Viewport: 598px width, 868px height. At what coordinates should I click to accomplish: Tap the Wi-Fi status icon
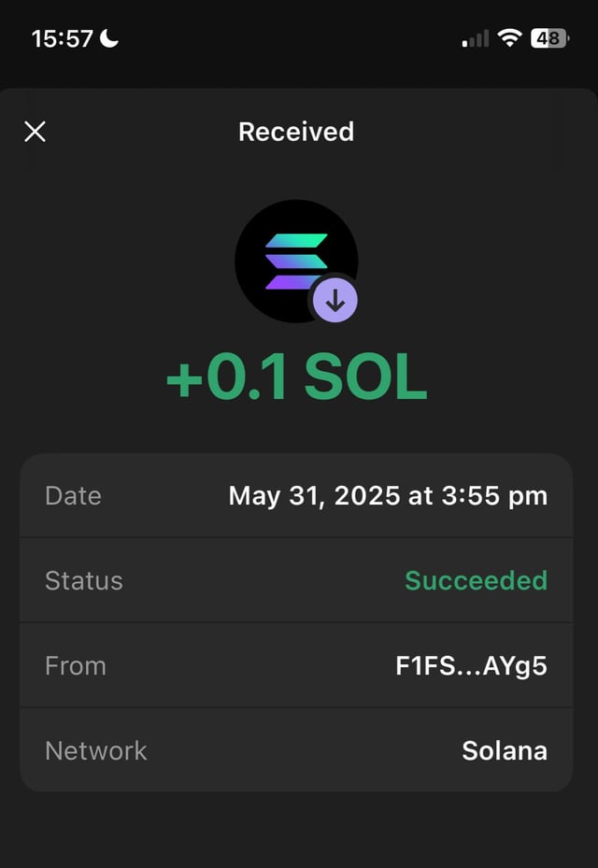509,38
